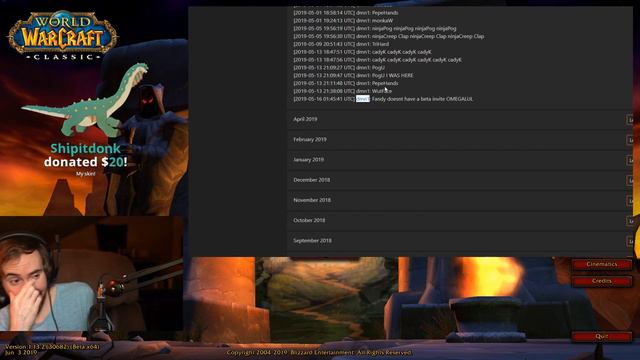
Task: Click the 'My skin!' donation message
Action: (86, 174)
